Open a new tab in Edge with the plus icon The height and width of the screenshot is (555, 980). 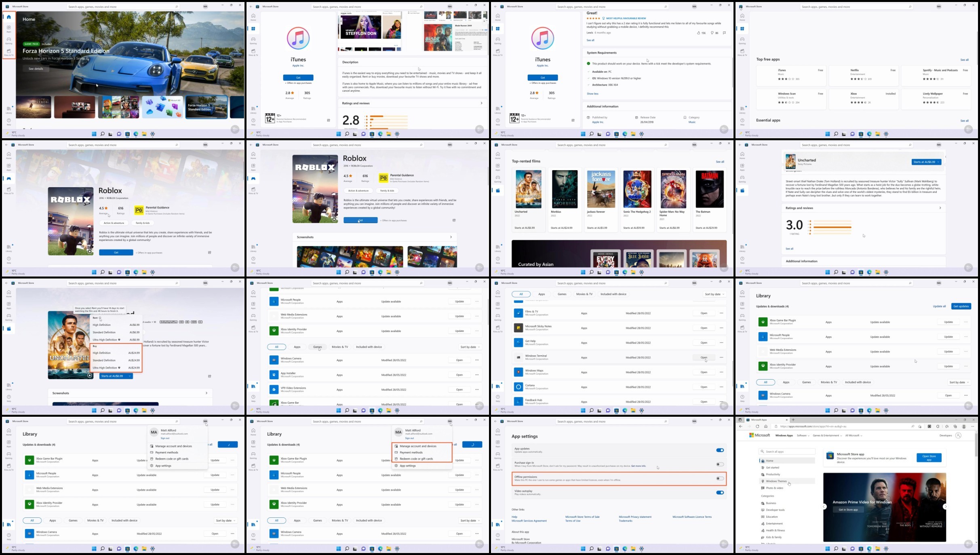click(x=793, y=420)
